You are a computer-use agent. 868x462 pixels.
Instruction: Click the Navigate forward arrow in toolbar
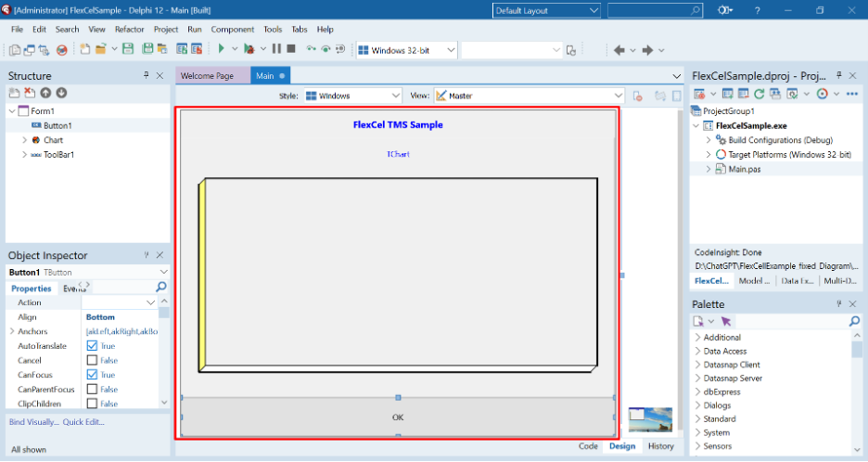pyautogui.click(x=647, y=50)
